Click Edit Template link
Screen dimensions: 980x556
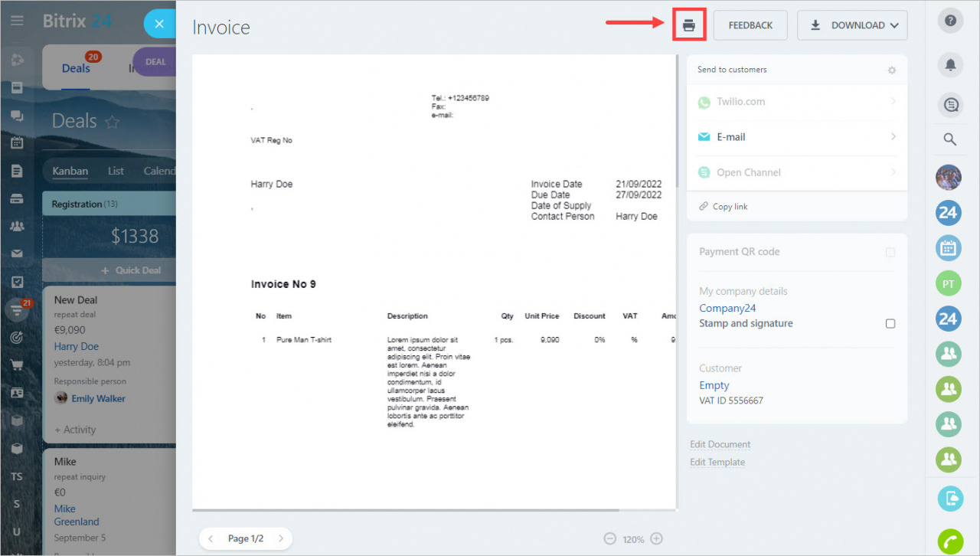(x=717, y=462)
